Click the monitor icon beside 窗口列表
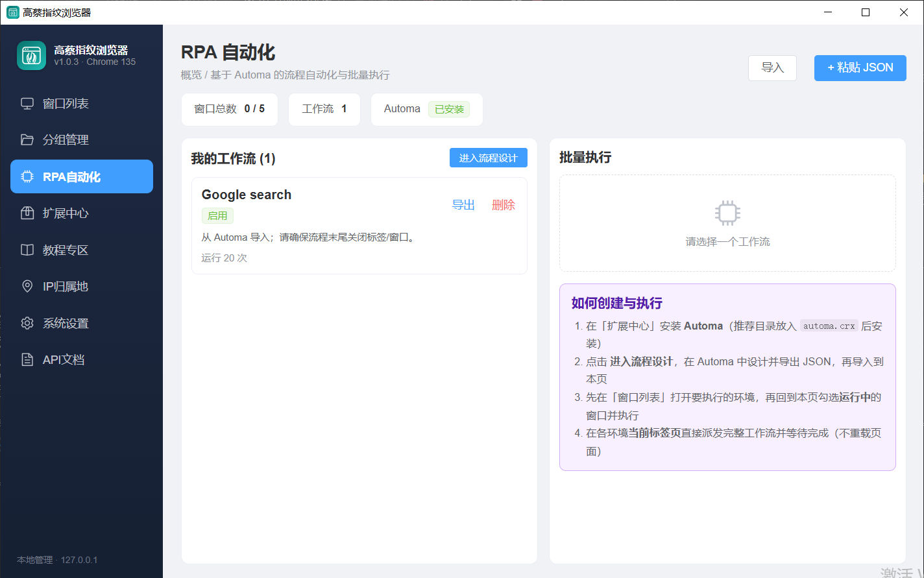The image size is (924, 578). (27, 104)
